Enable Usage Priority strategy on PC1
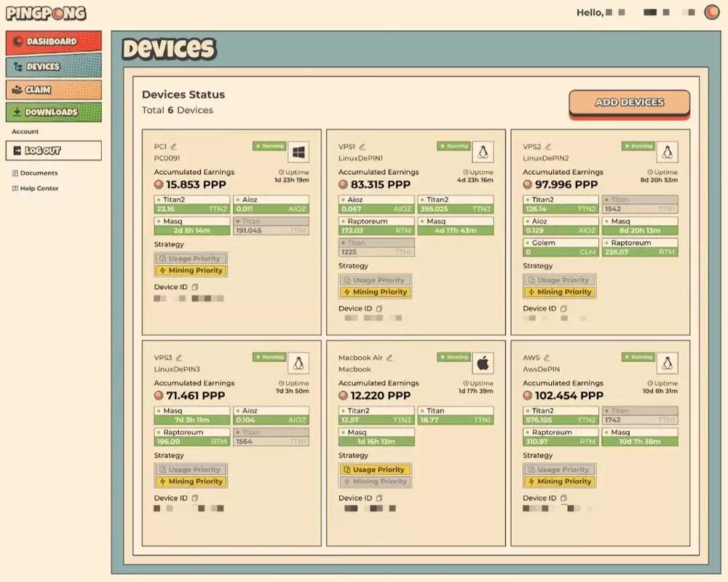This screenshot has width=728, height=582. [191, 259]
